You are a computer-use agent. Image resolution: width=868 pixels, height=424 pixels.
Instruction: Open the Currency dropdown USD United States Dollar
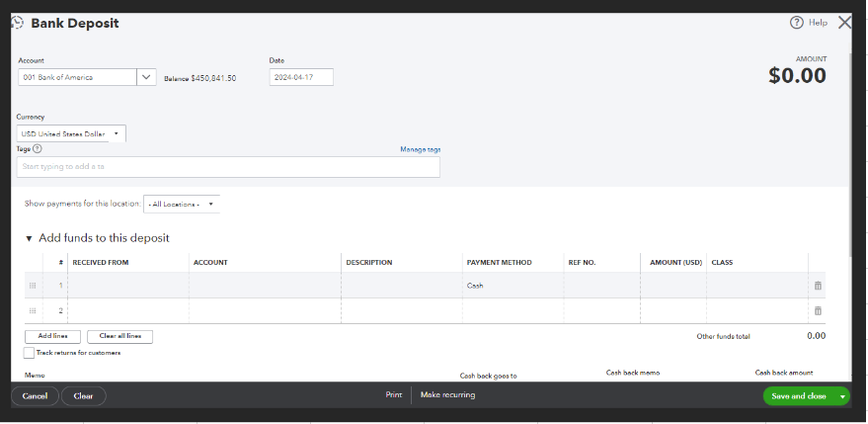71,133
